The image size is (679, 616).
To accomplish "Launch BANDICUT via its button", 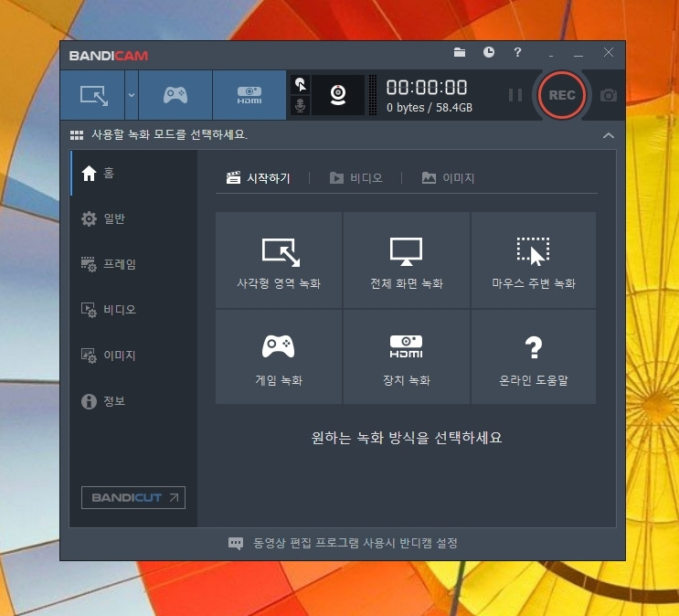I will tap(133, 497).
